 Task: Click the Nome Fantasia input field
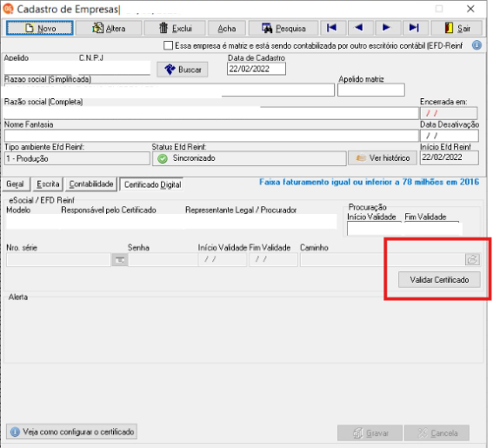point(211,136)
